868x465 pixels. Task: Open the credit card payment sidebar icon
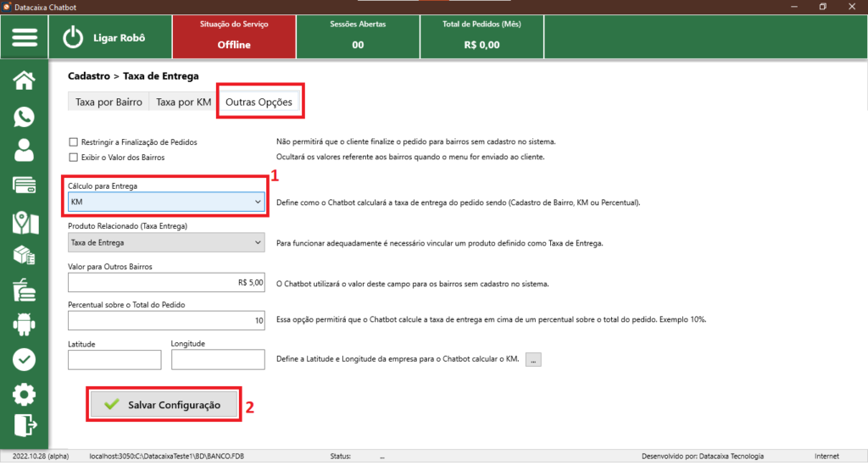point(25,185)
